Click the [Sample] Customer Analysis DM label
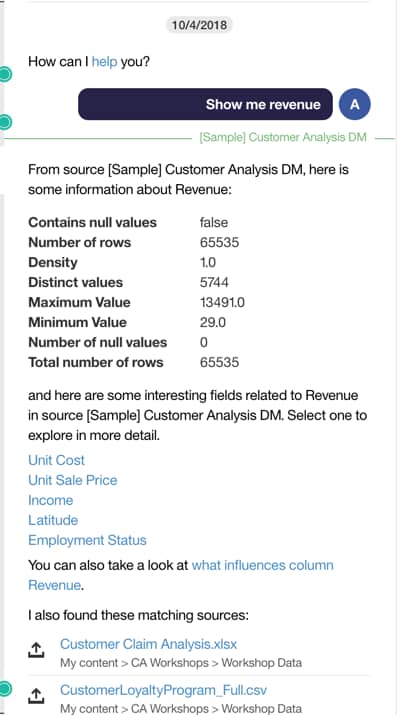The width and height of the screenshot is (397, 715). [x=283, y=137]
